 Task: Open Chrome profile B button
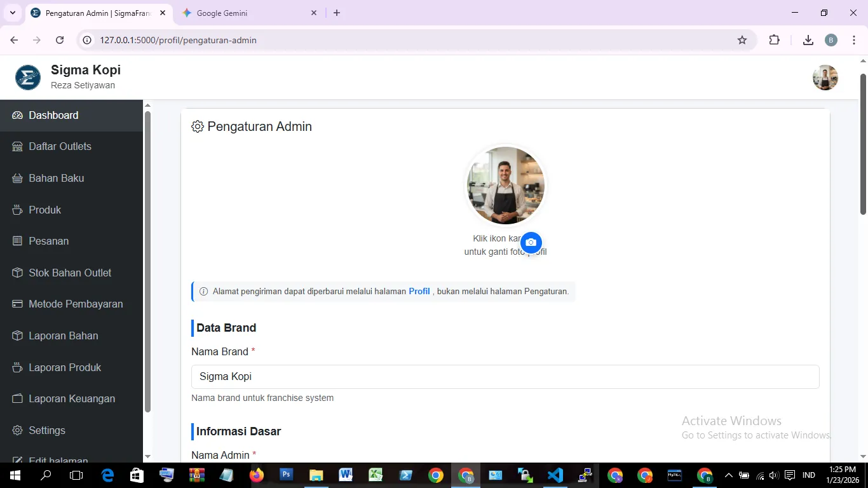click(x=831, y=40)
